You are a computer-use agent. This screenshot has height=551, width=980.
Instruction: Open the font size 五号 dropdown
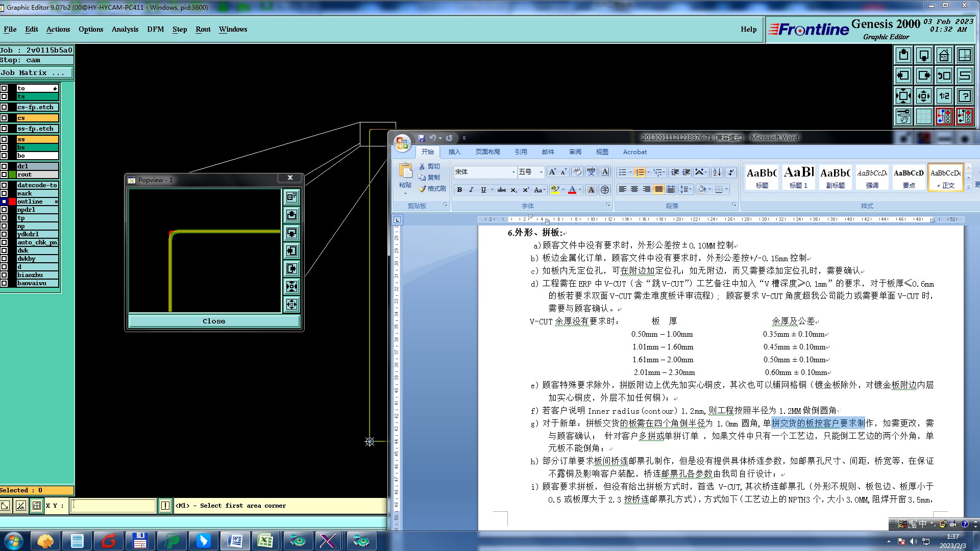(541, 172)
